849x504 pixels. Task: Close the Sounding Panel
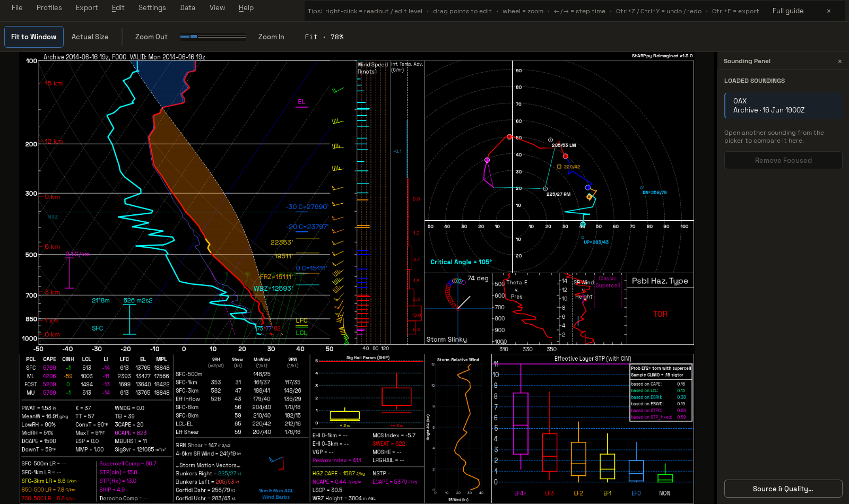(x=839, y=61)
